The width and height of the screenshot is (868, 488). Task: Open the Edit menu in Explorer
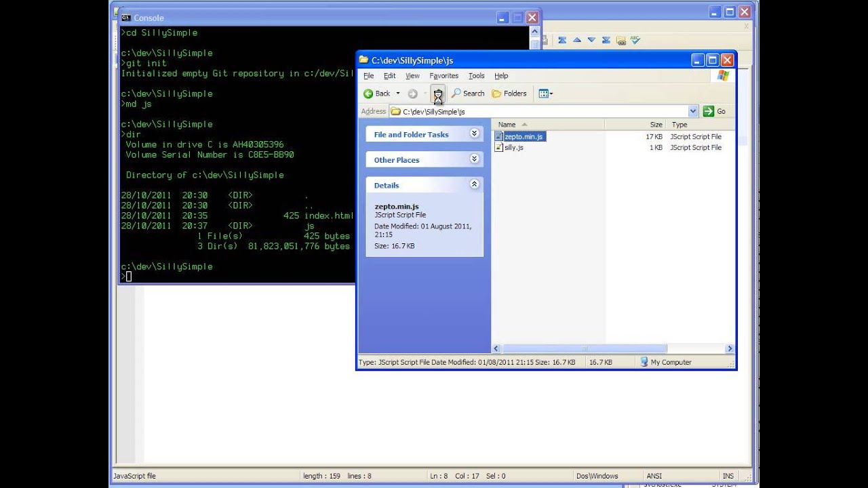389,76
